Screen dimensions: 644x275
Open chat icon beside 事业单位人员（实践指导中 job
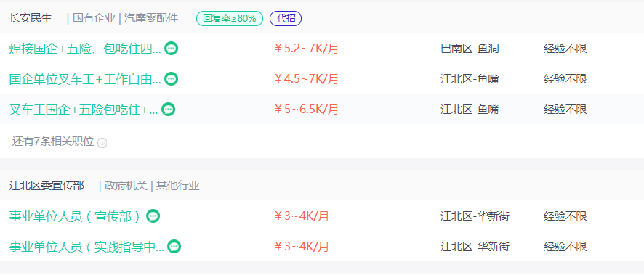click(174, 246)
